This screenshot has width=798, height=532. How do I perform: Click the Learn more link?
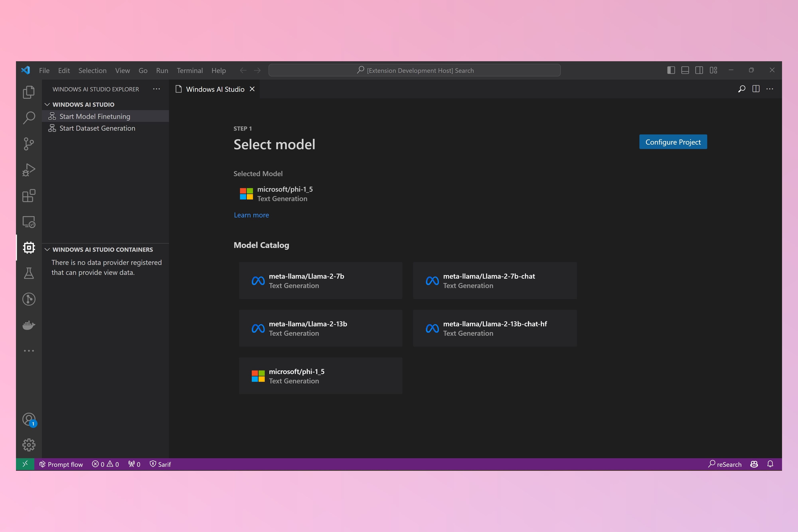(x=251, y=215)
